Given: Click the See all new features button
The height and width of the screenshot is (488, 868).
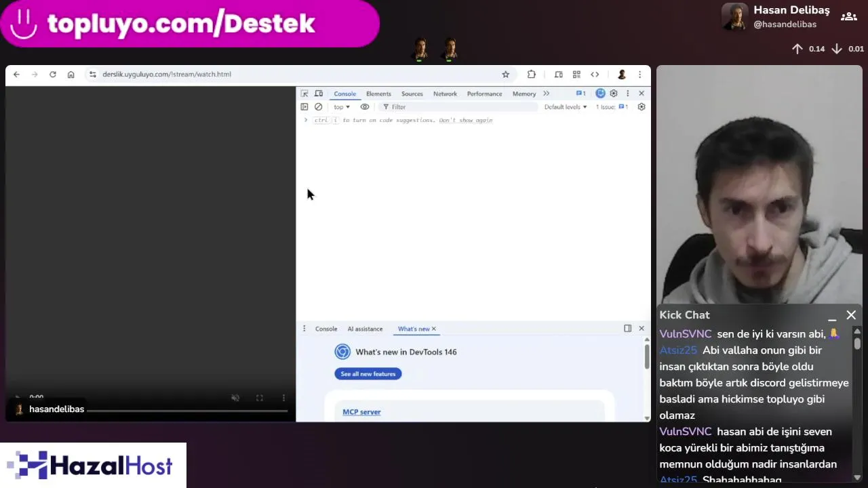Looking at the screenshot, I should [368, 374].
